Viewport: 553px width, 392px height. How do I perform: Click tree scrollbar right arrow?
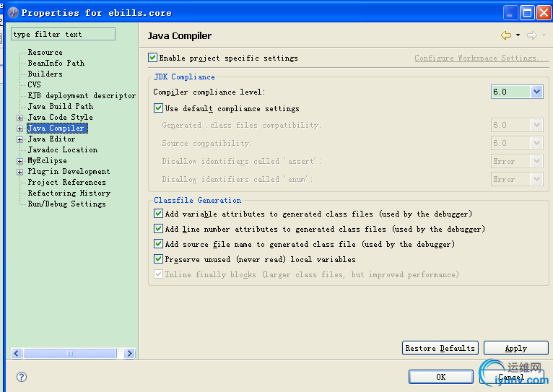click(x=129, y=353)
